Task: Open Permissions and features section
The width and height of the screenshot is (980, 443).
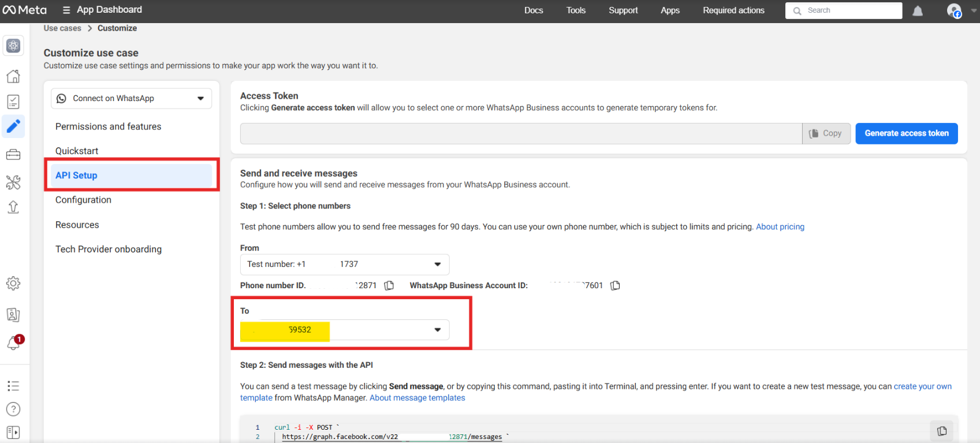Action: [108, 126]
